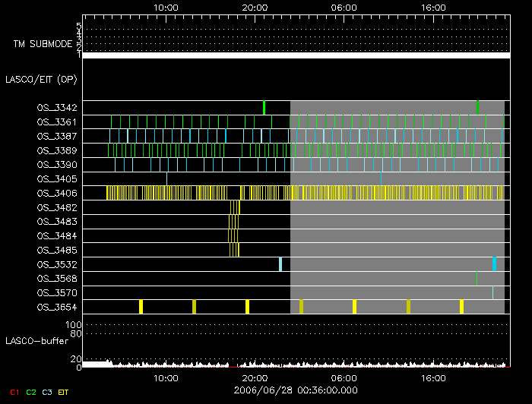The image size is (532, 404).
Task: Click the top axis 10:00 tick label
Action: [166, 7]
